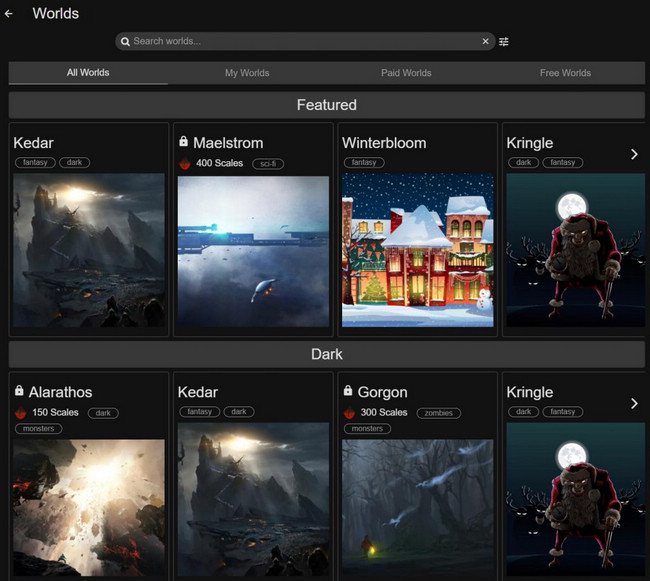Collapse the Featured section header

[326, 105]
